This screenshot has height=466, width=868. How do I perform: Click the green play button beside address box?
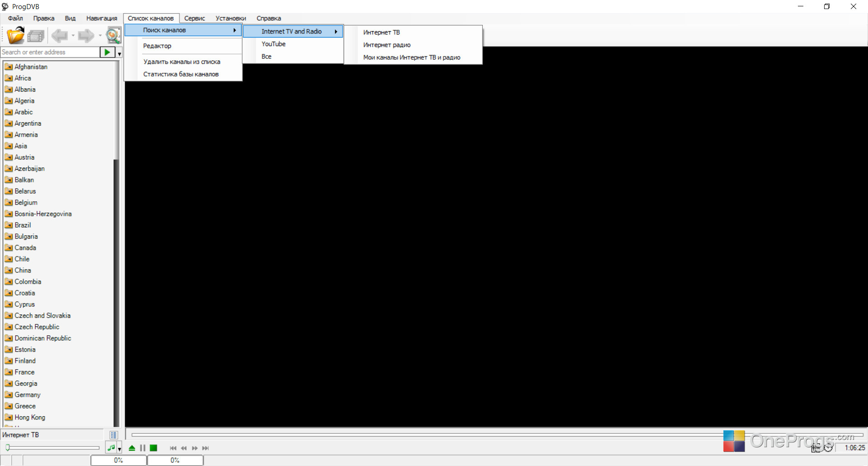107,52
